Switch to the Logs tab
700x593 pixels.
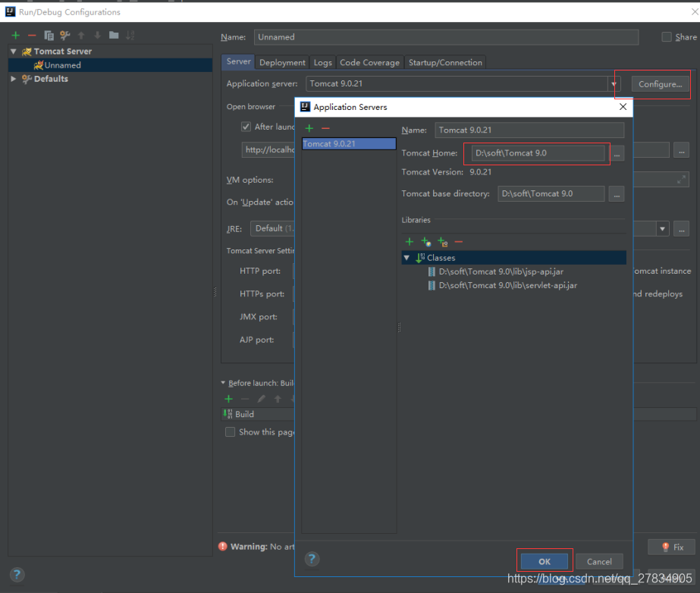tap(323, 62)
